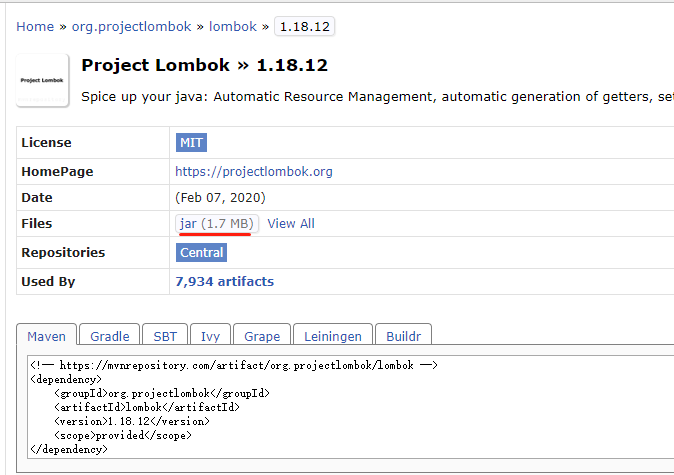
Task: Open the 7,934 artifacts link
Action: 224,281
